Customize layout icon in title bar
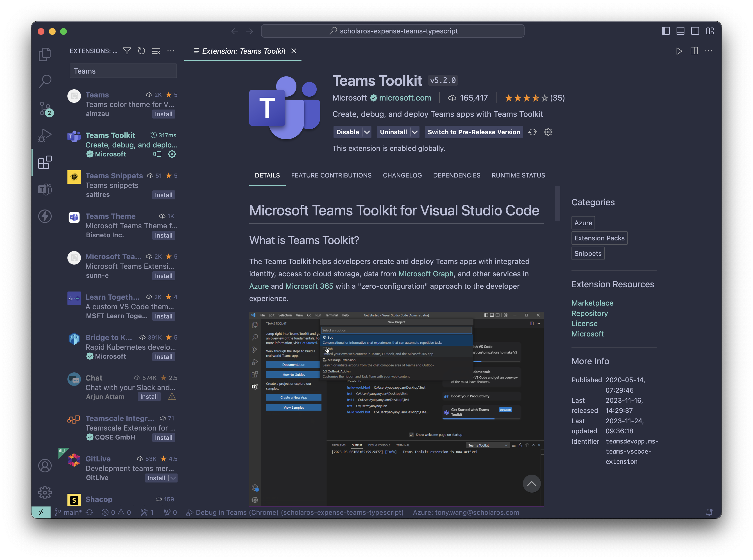This screenshot has width=753, height=560. 710,31
